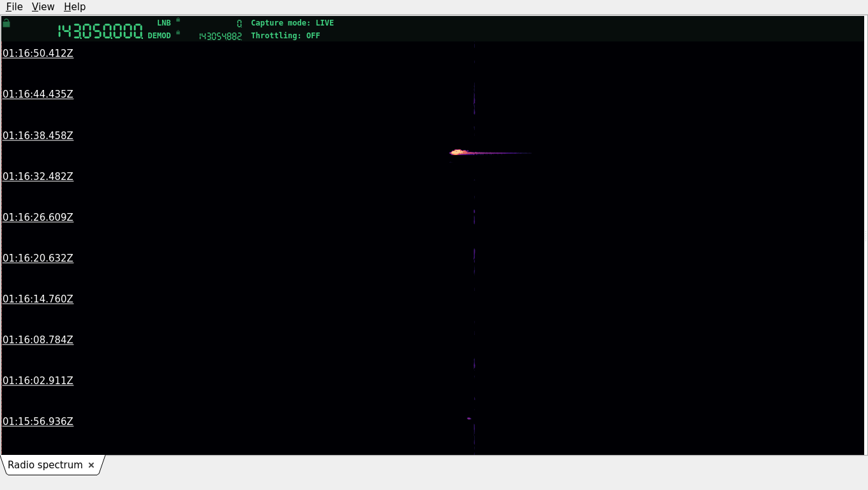Toggle the DEMOD lock icon

(178, 32)
